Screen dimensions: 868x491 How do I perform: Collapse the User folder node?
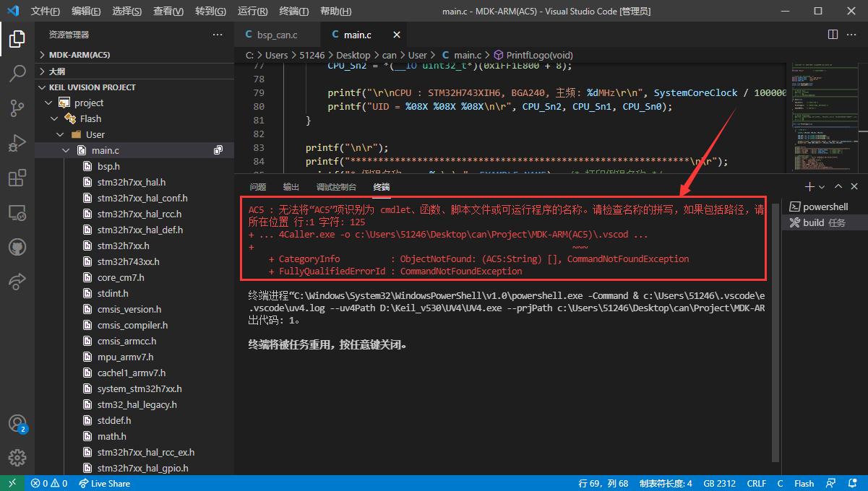click(61, 134)
